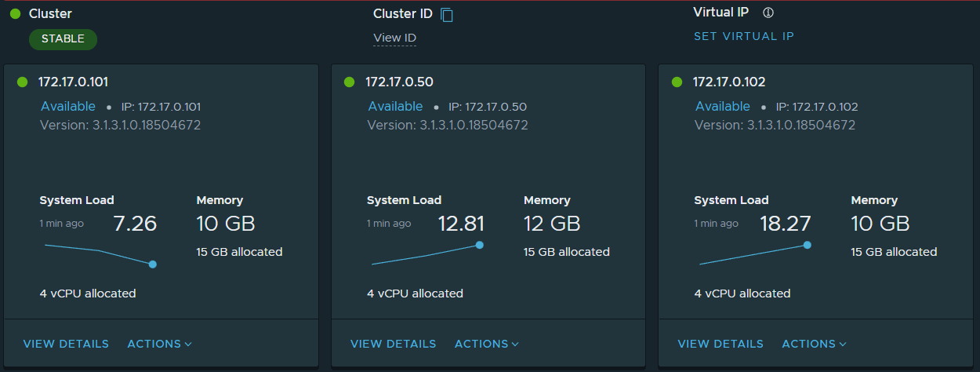
Task: Reveal the cluster ID via View ID
Action: [394, 38]
